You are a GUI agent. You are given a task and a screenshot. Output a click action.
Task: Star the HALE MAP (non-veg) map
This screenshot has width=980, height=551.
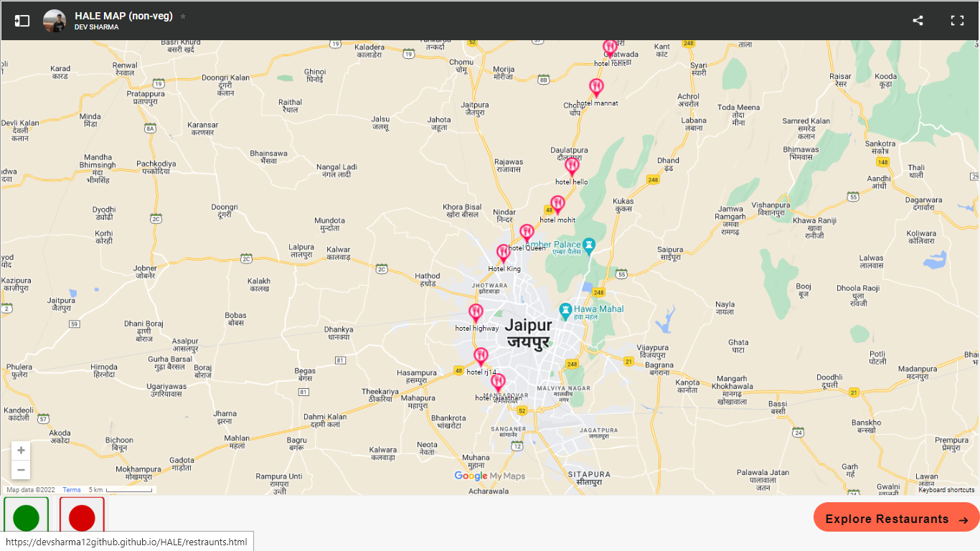183,16
